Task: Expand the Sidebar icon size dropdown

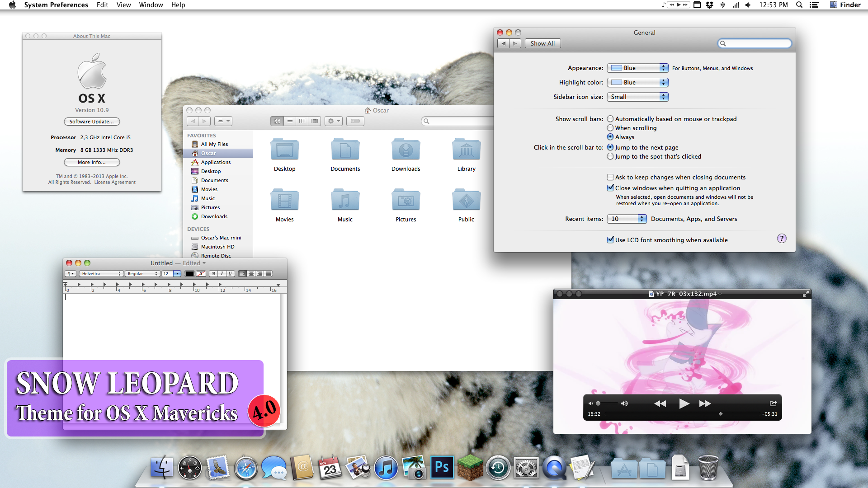Action: (x=663, y=97)
